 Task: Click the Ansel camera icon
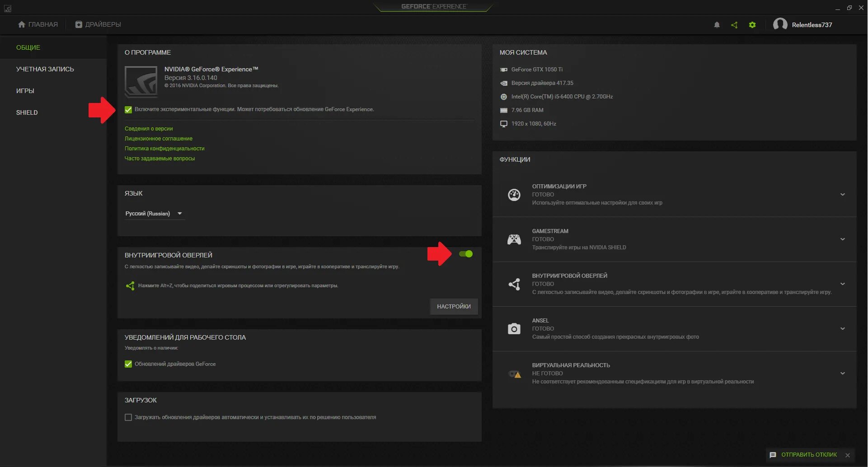click(x=514, y=329)
